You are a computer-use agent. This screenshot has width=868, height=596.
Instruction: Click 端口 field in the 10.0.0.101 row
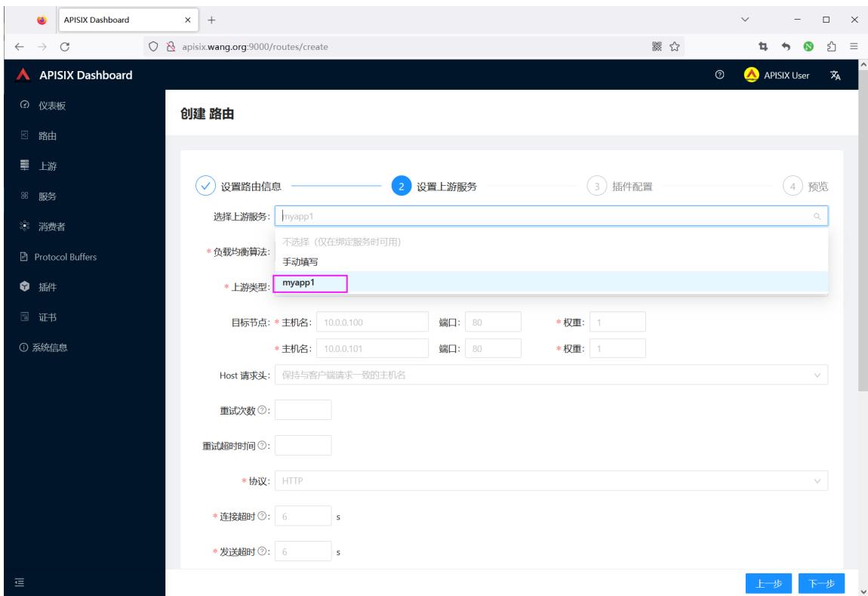pos(493,348)
